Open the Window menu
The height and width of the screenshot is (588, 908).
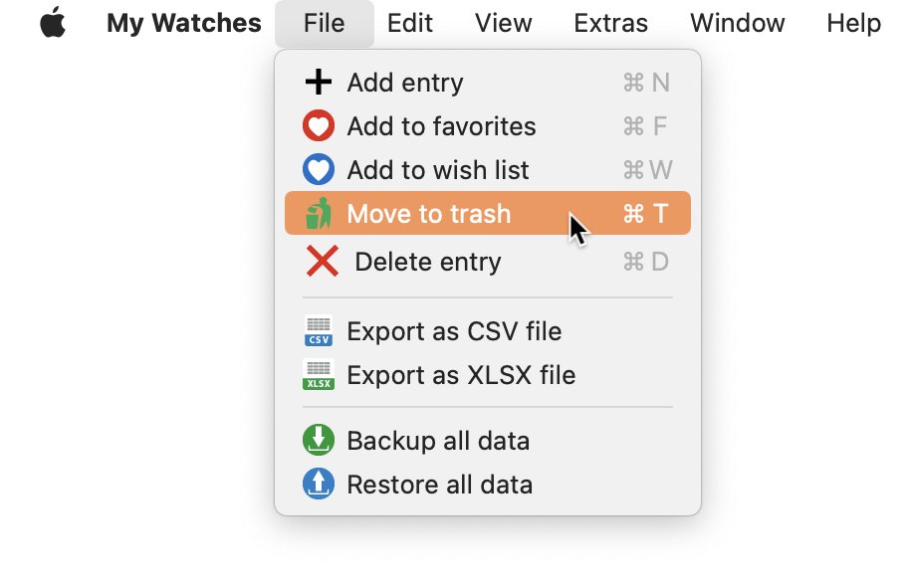[x=737, y=23]
